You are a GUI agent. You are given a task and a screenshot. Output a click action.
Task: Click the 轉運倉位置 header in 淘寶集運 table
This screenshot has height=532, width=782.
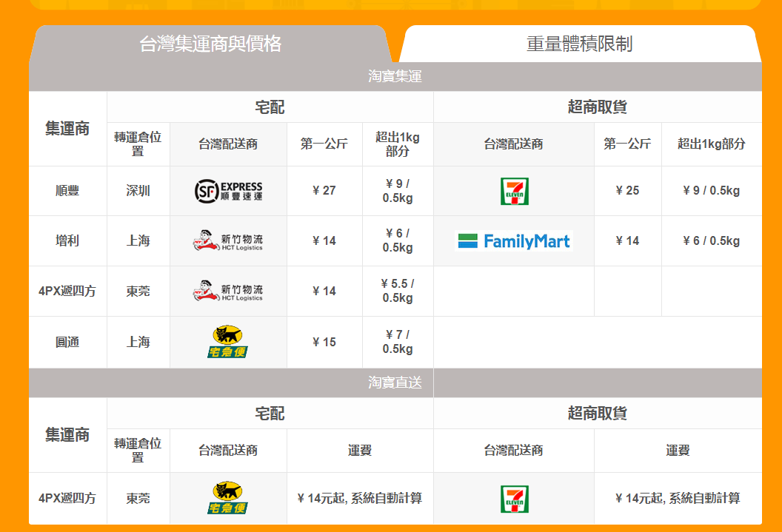pos(138,144)
